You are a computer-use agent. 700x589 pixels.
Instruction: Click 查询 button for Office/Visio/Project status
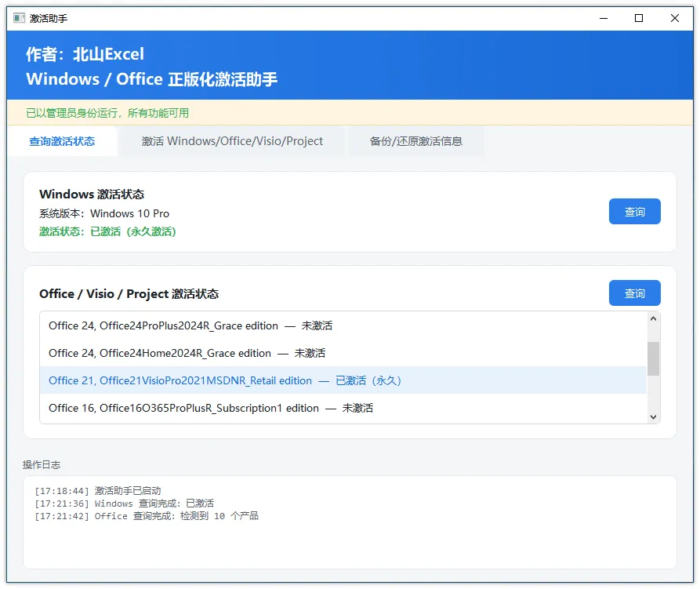tap(634, 293)
